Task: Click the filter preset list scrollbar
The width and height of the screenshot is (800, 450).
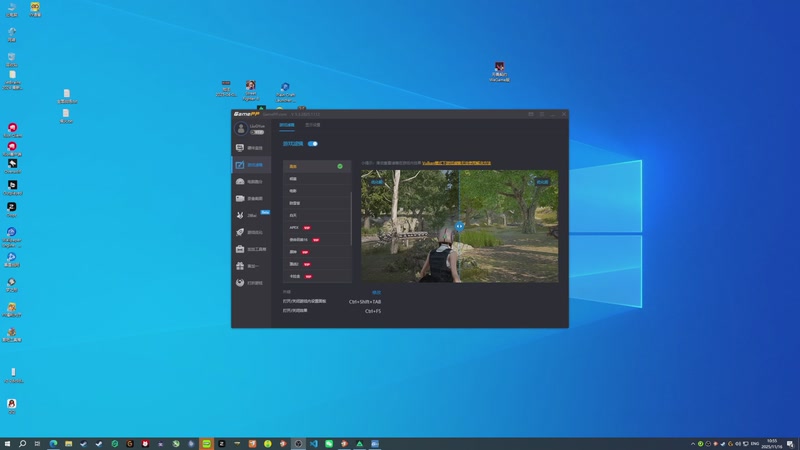Action: (351, 218)
